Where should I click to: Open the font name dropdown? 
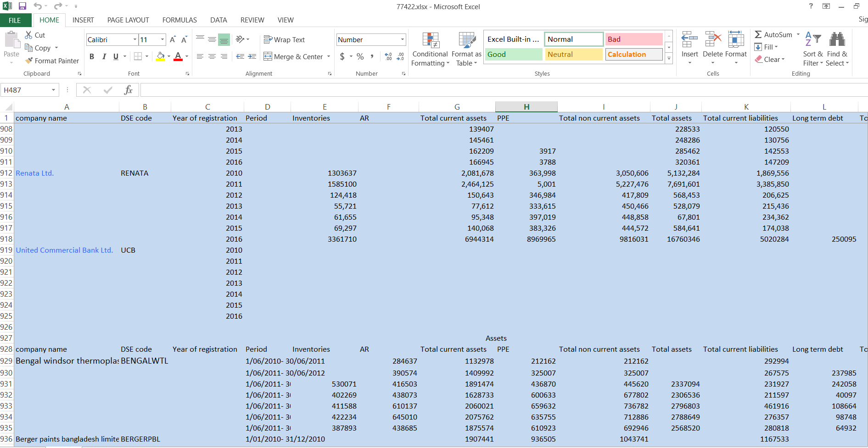coord(135,40)
